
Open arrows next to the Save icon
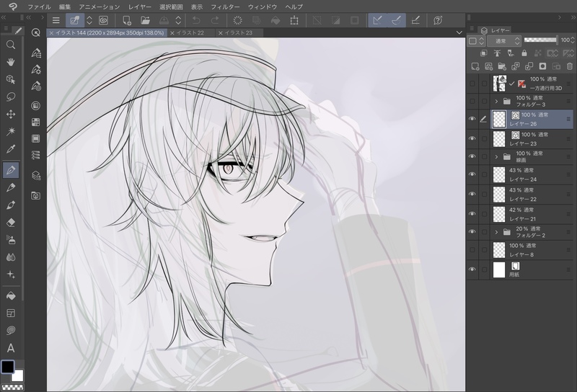[x=178, y=20]
